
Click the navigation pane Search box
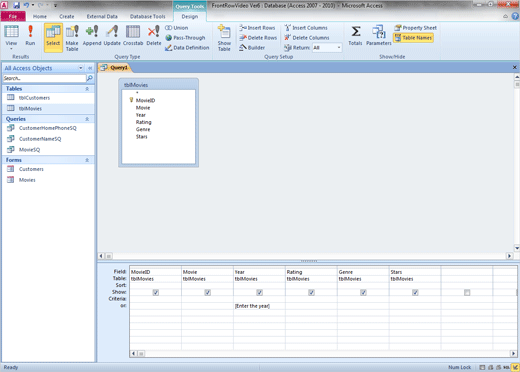click(x=44, y=78)
